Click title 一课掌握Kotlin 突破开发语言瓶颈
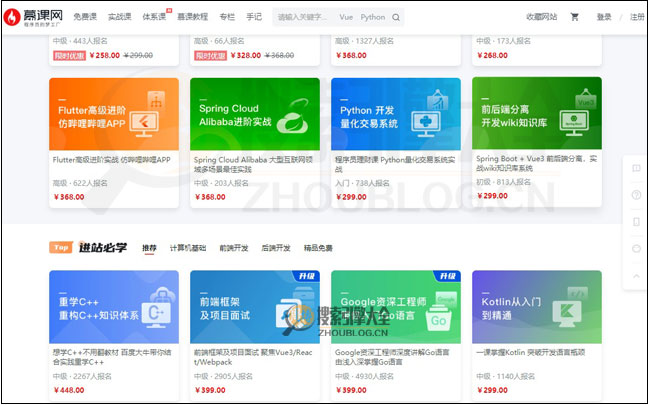The width and height of the screenshot is (648, 405). click(x=530, y=353)
